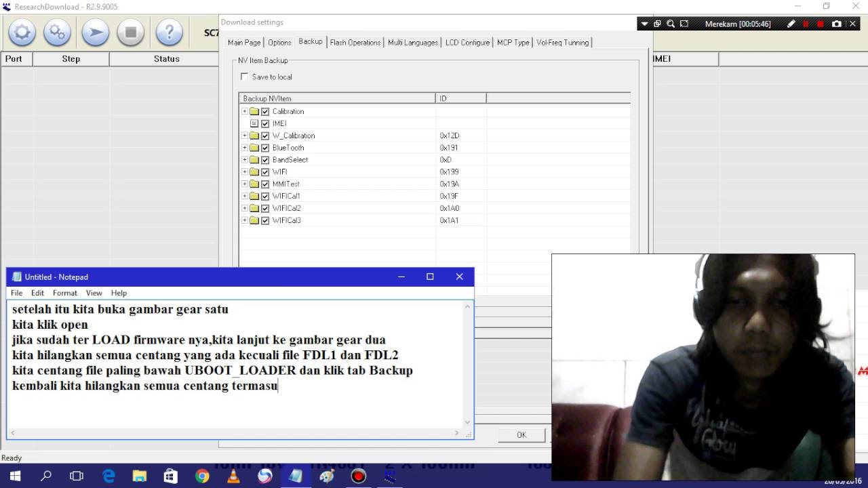Click the ResearchDownload taskbar icon
This screenshot has height=488, width=868.
click(x=390, y=476)
